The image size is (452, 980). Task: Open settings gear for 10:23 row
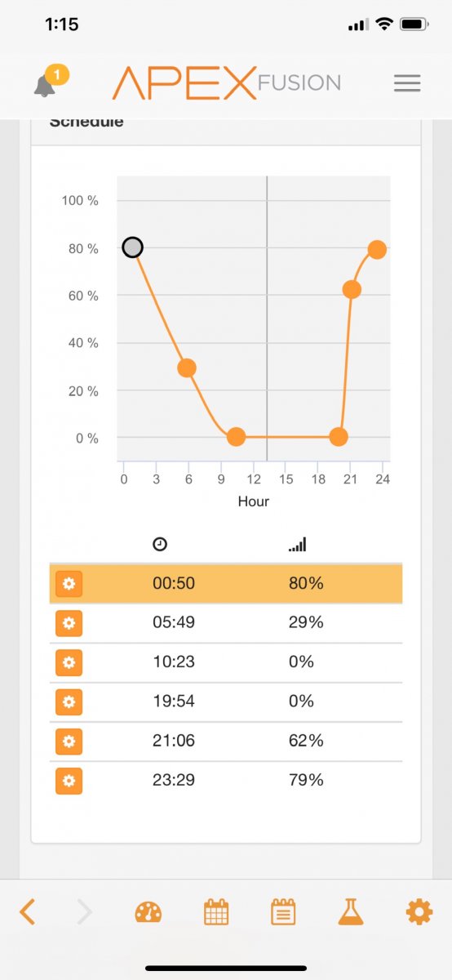pyautogui.click(x=69, y=662)
